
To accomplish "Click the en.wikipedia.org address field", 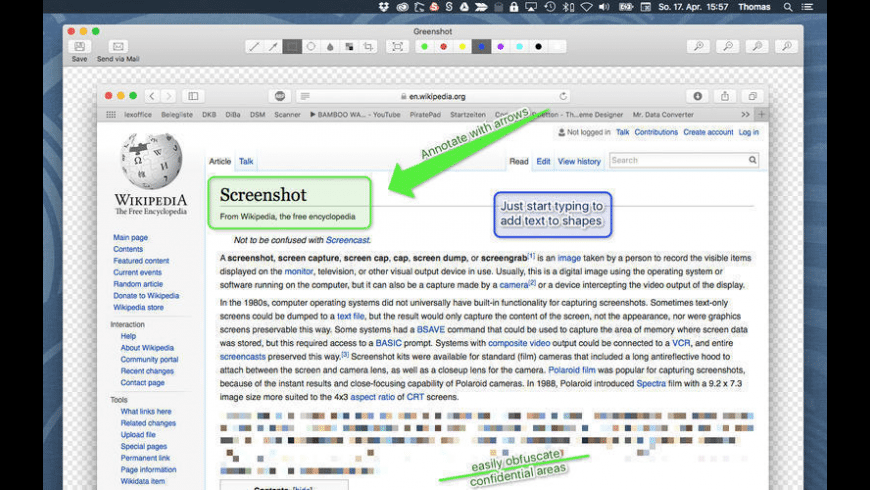I will pyautogui.click(x=433, y=96).
